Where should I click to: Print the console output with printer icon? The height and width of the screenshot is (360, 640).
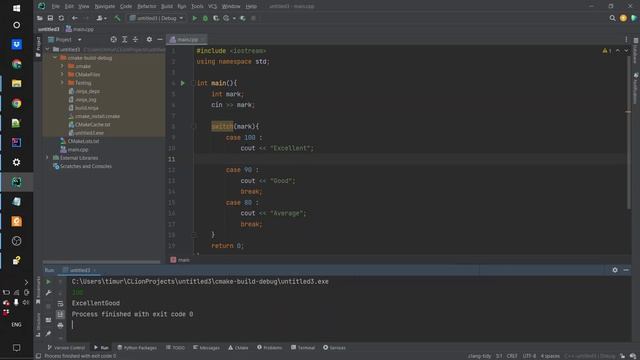[60, 325]
